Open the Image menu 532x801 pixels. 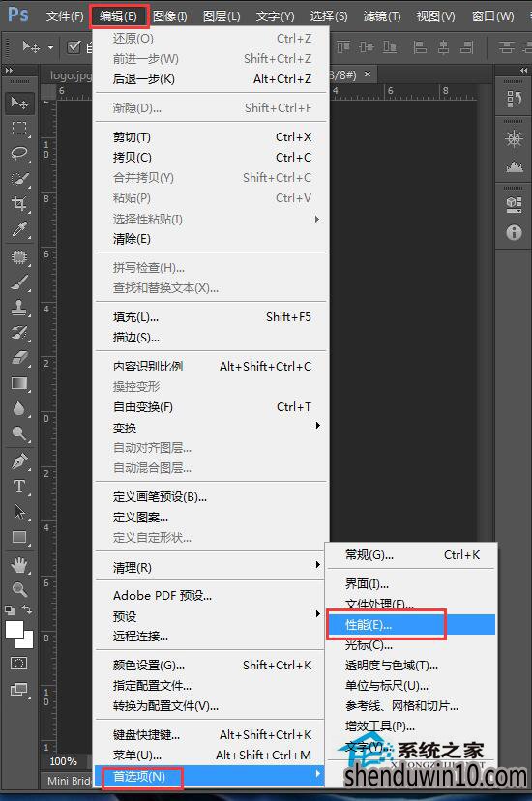[169, 16]
